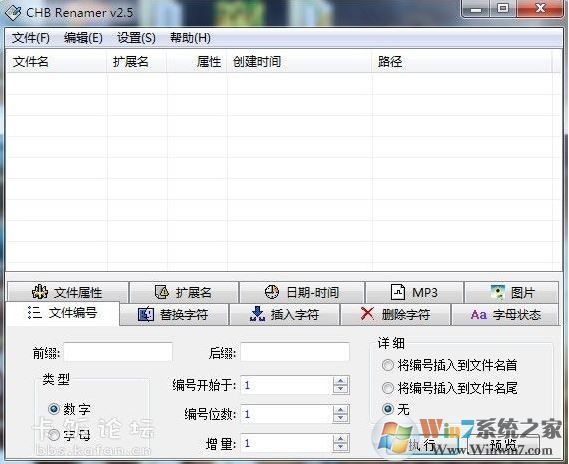The height and width of the screenshot is (464, 569).
Task: Switch to the 删除字符 tab
Action: tap(396, 315)
